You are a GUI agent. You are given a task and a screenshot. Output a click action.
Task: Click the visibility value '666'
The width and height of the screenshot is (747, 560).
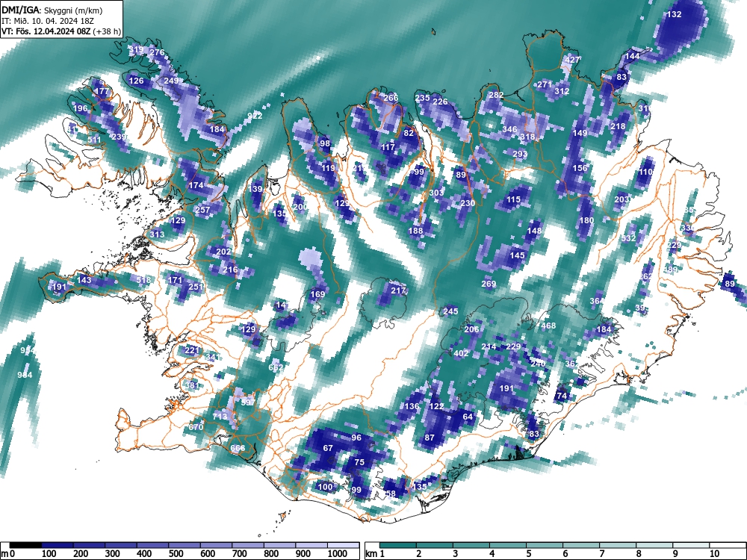coord(238,448)
